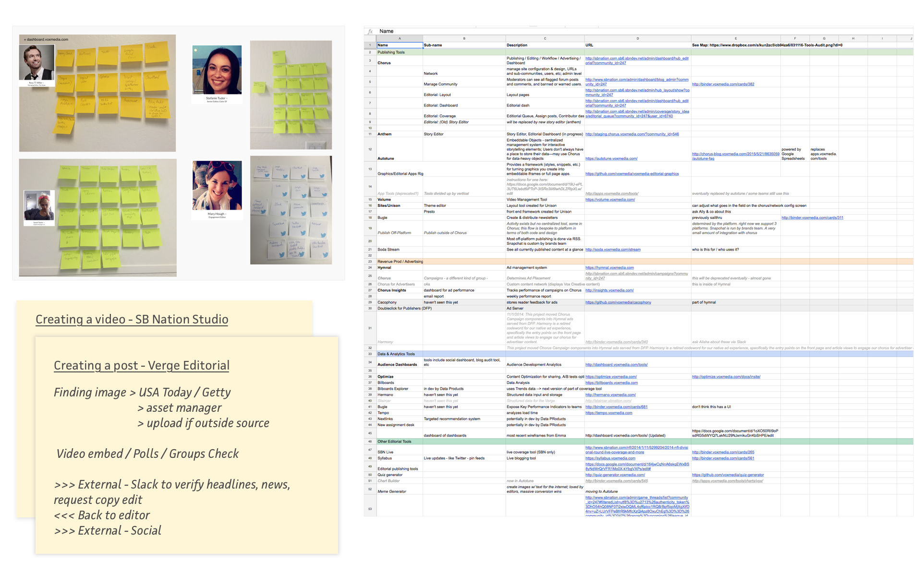
Task: Select the 'URL' header cell
Action: tap(637, 45)
